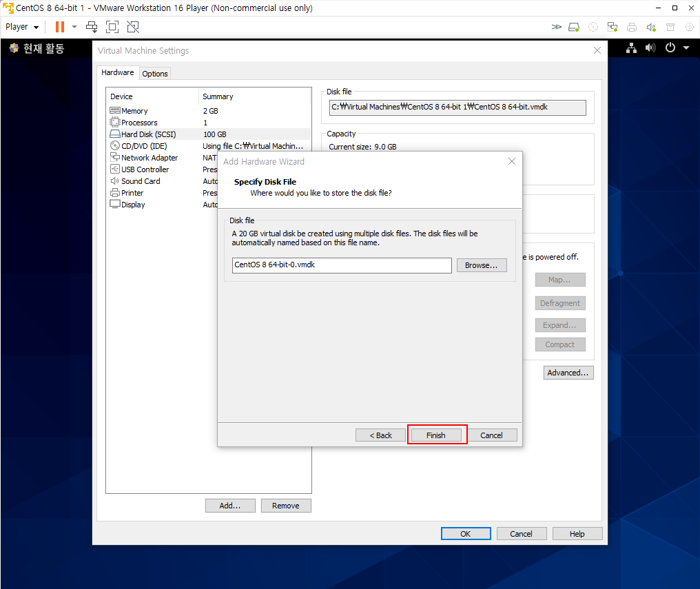Select the Sound Card device row
The height and width of the screenshot is (589, 700).
[163, 181]
